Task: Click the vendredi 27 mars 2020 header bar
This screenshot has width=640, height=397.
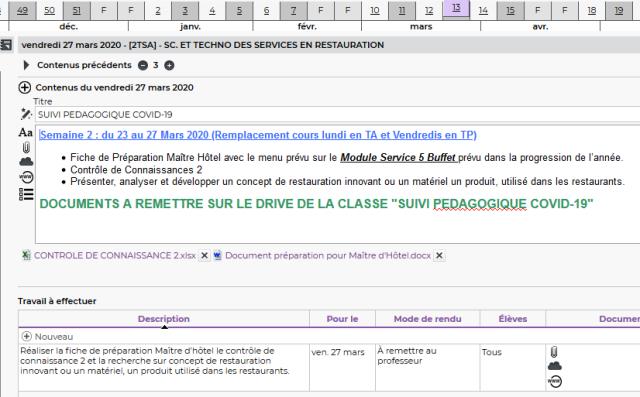Action: click(329, 45)
